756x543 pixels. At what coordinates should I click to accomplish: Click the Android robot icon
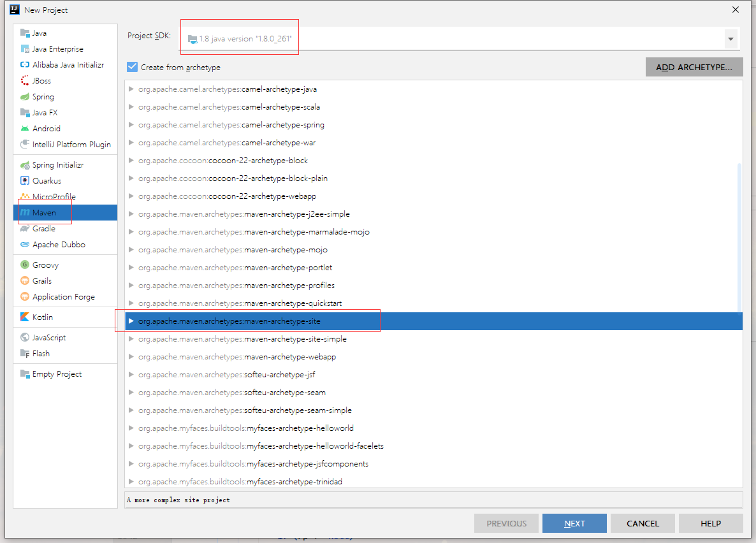(x=25, y=128)
